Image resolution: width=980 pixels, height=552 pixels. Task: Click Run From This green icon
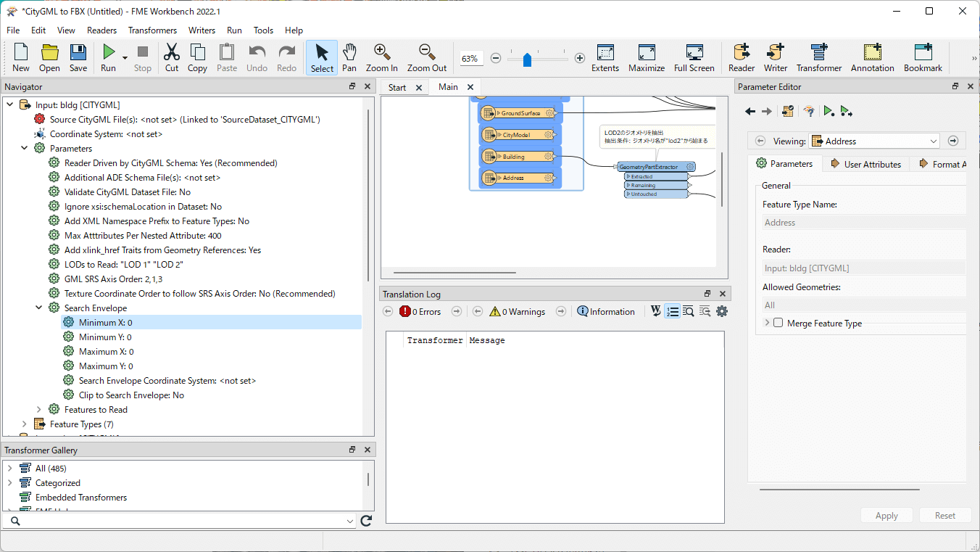tap(846, 111)
